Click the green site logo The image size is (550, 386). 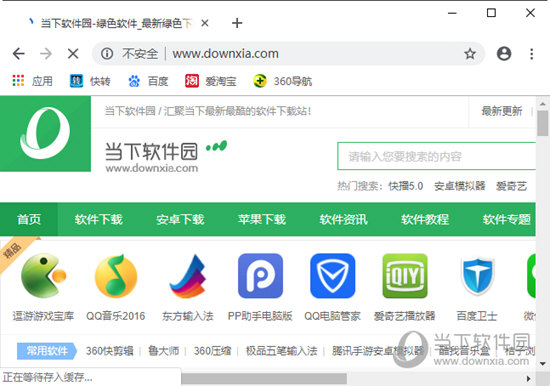45,134
